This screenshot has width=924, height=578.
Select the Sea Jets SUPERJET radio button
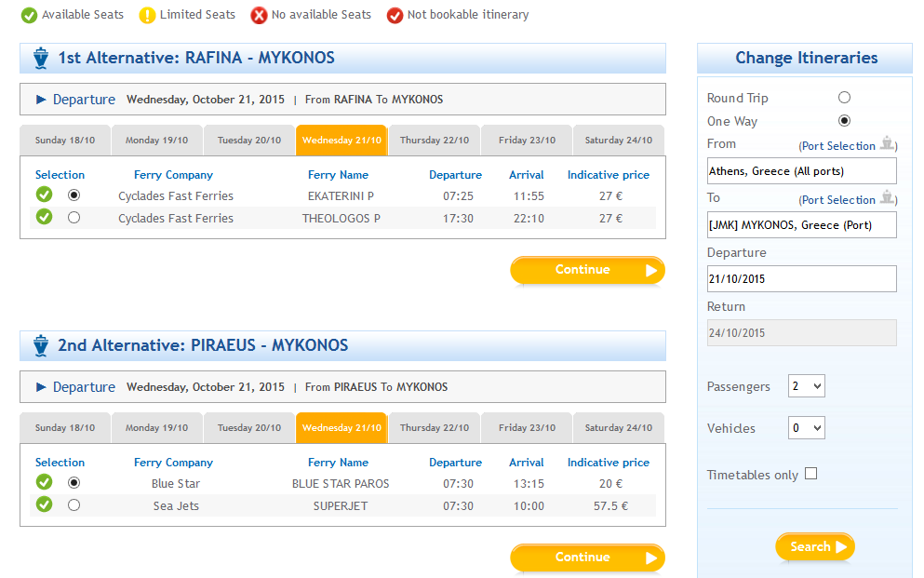pyautogui.click(x=74, y=505)
